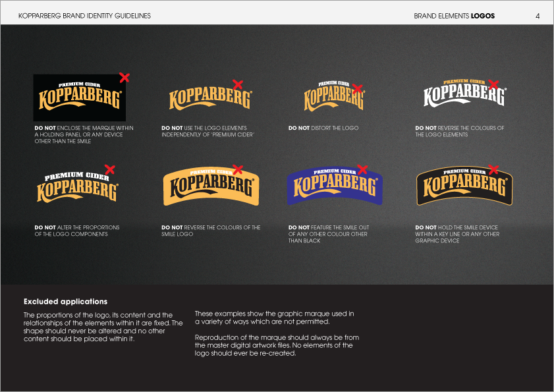
Task: Click the logo enclosed in a black holding panel
Action: coord(80,98)
